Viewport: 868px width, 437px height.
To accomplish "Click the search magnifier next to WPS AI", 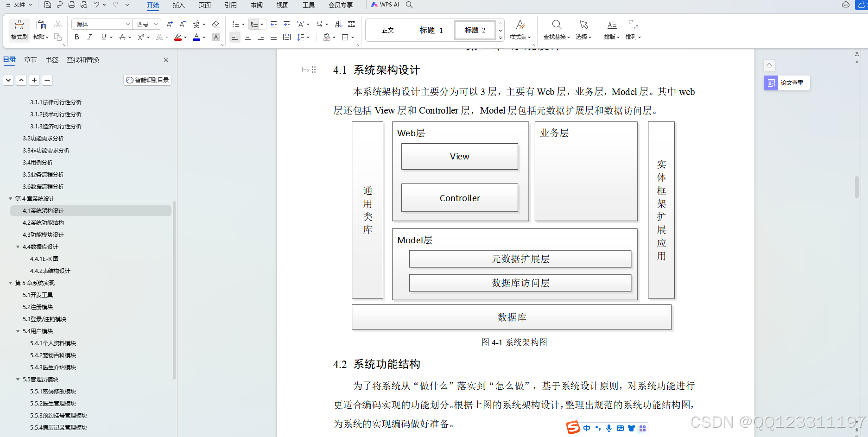I will point(409,5).
